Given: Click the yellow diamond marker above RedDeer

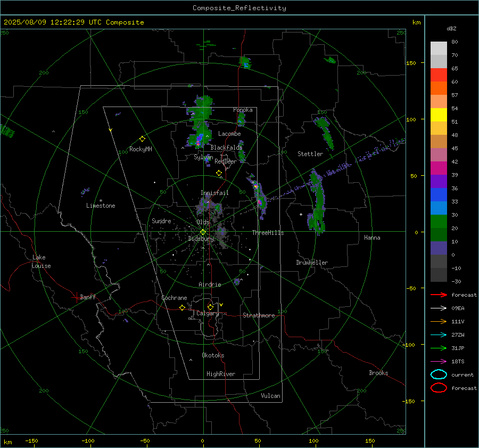Looking at the screenshot, I should tap(219, 173).
